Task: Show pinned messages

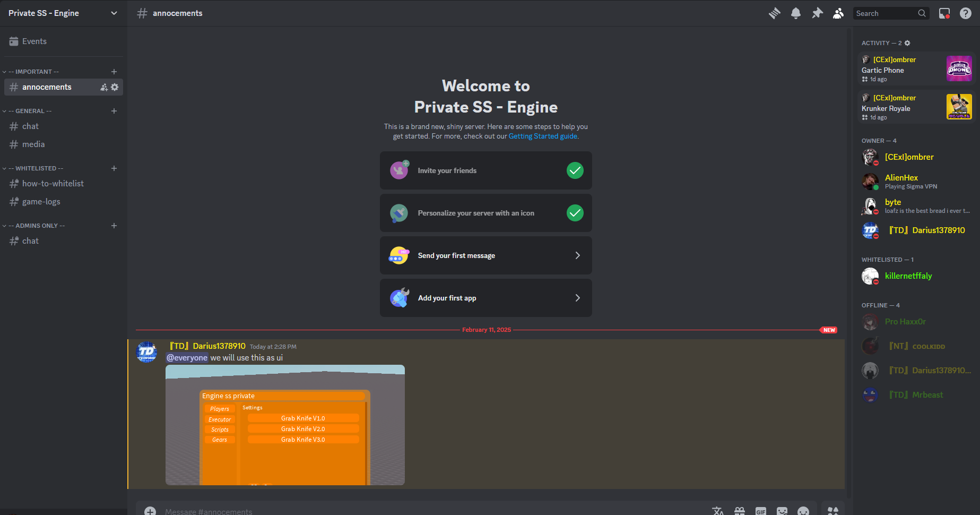Action: click(817, 13)
